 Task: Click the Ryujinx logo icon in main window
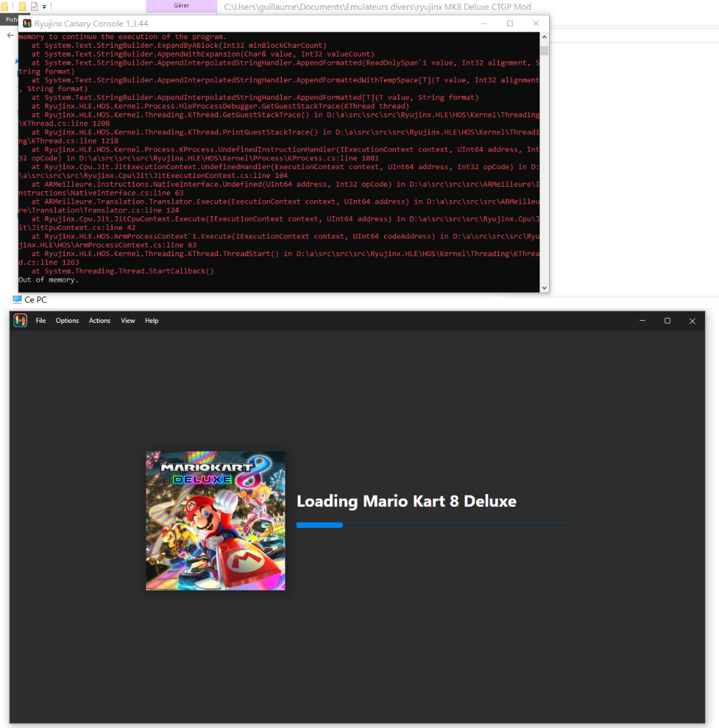[20, 320]
